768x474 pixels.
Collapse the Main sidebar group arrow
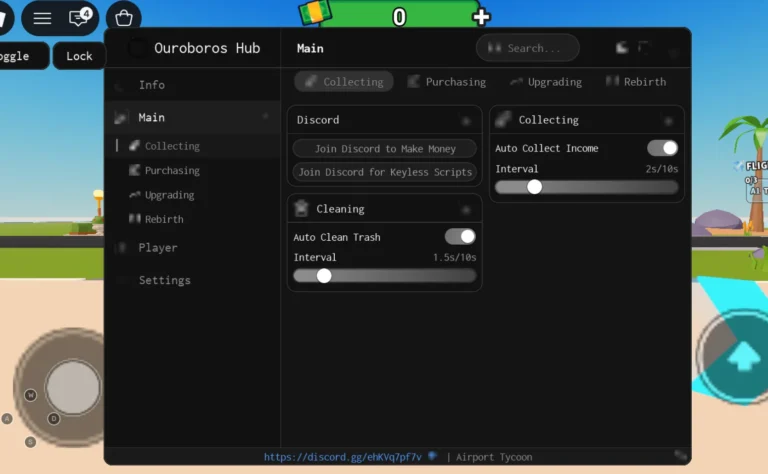point(265,117)
